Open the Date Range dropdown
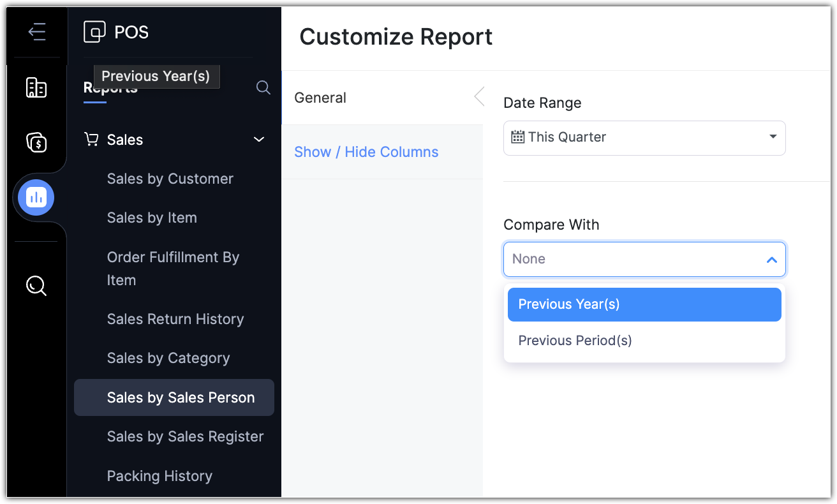 644,138
